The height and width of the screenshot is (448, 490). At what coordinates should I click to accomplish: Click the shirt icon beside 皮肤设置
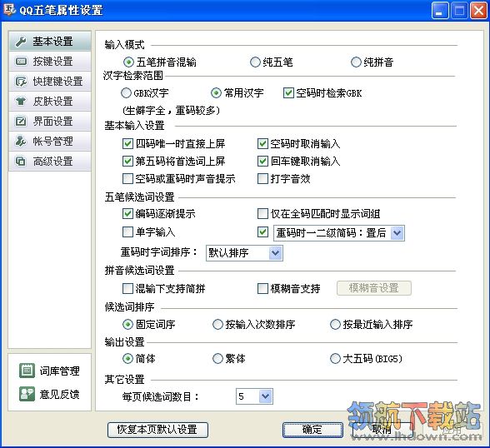[21, 101]
